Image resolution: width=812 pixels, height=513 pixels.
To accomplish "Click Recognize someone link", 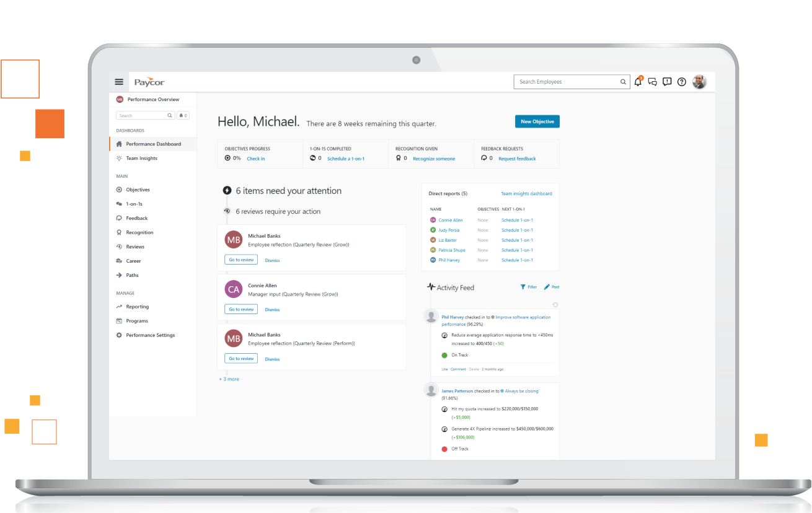I will coord(434,159).
